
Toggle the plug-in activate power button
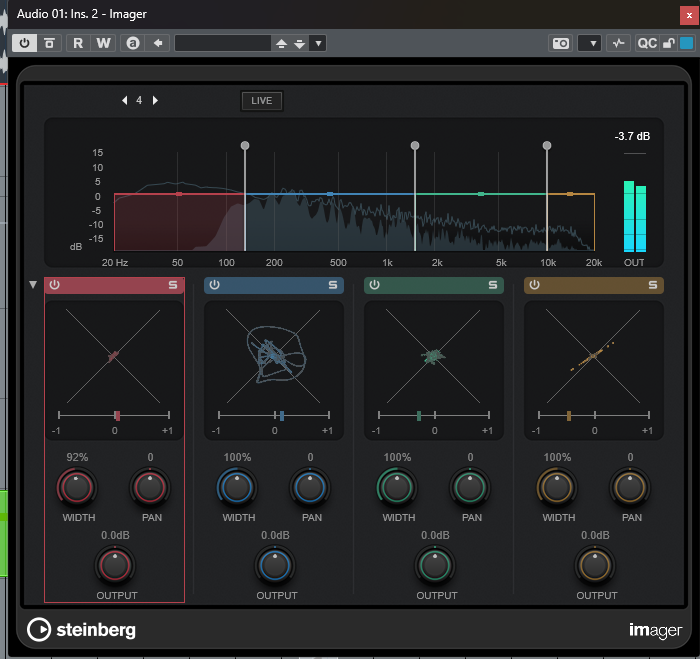24,43
